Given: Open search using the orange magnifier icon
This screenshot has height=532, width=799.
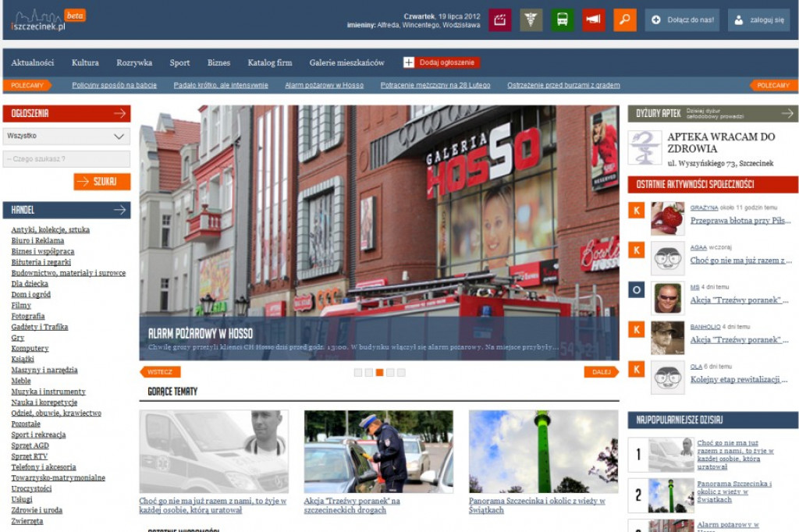Looking at the screenshot, I should tap(624, 19).
